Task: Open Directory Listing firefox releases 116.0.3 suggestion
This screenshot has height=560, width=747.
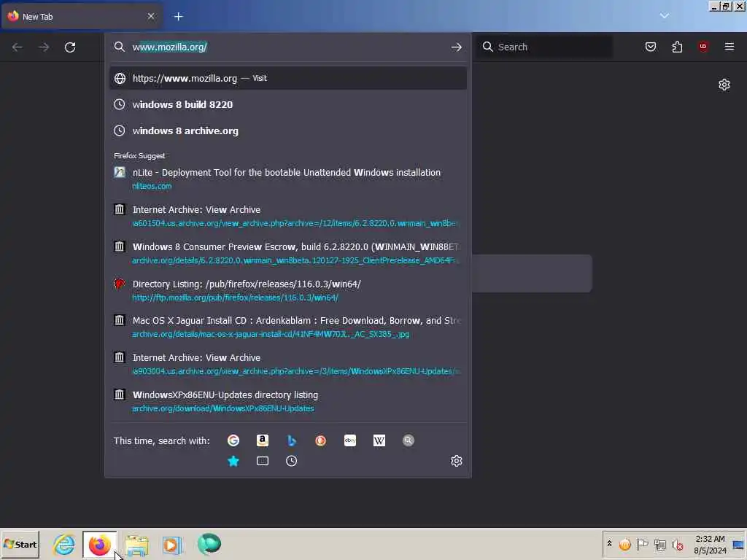Action: click(287, 290)
